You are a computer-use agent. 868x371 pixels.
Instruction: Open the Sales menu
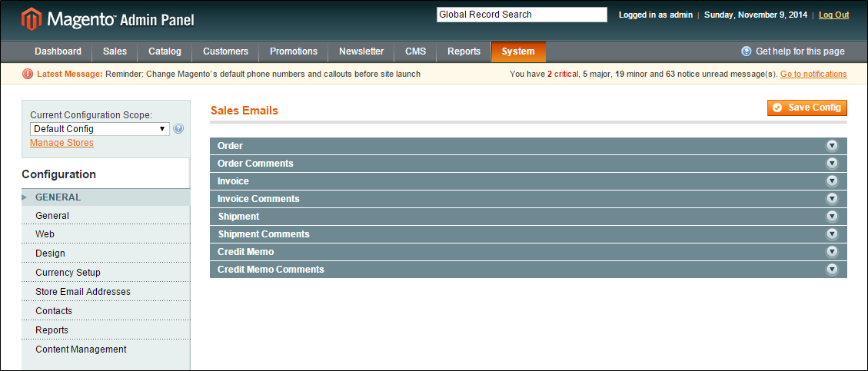point(115,51)
